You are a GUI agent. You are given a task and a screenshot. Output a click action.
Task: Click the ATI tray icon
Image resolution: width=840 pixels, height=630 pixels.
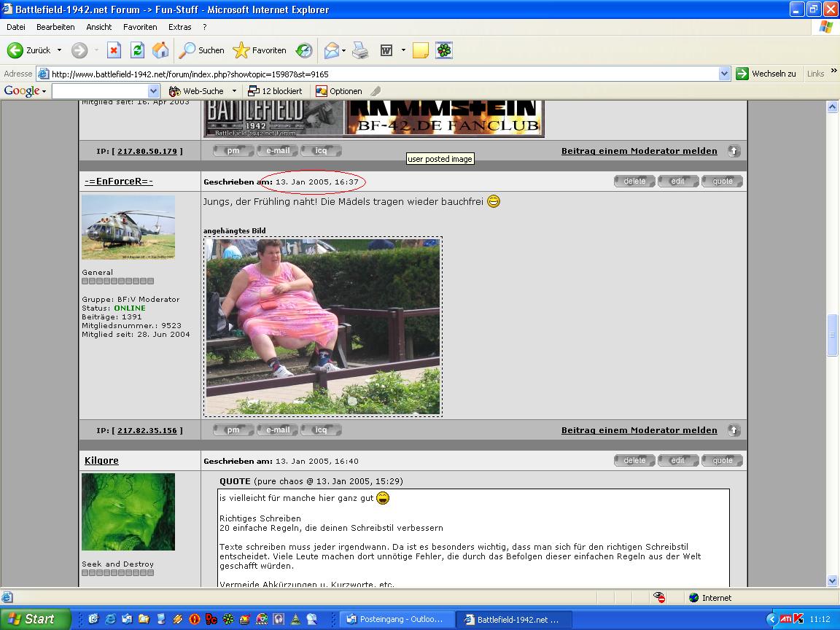coord(785,619)
